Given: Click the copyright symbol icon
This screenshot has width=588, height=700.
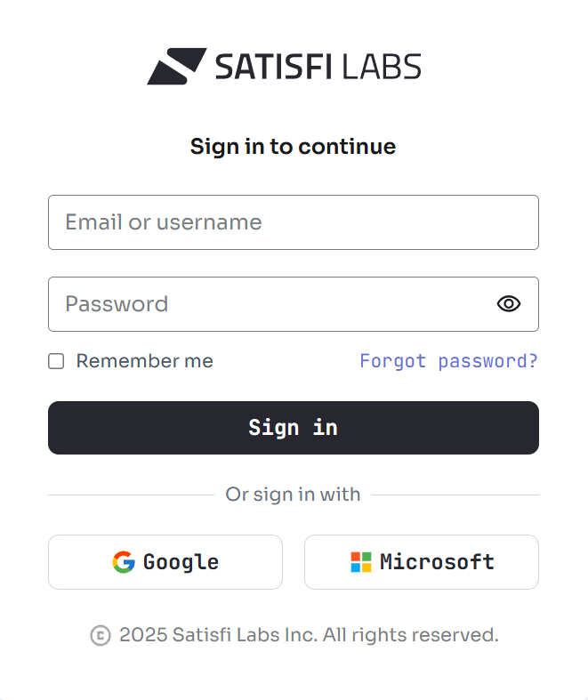Looking at the screenshot, I should pos(101,635).
